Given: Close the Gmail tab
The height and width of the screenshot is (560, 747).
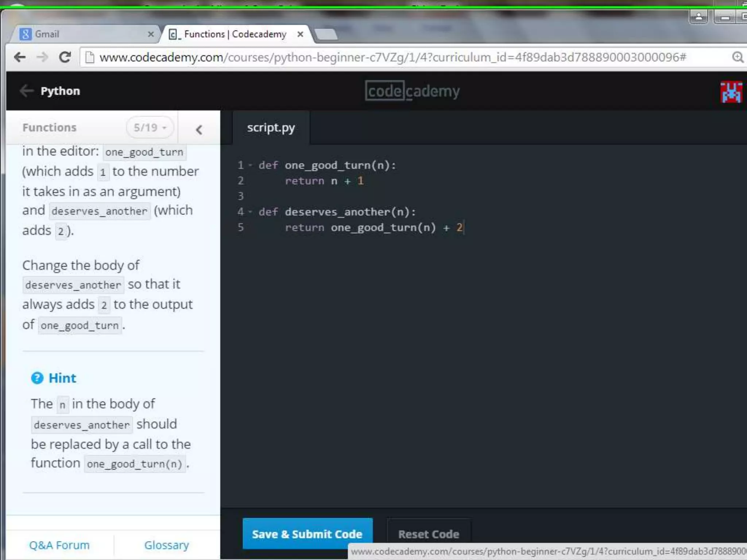Looking at the screenshot, I should [x=151, y=34].
